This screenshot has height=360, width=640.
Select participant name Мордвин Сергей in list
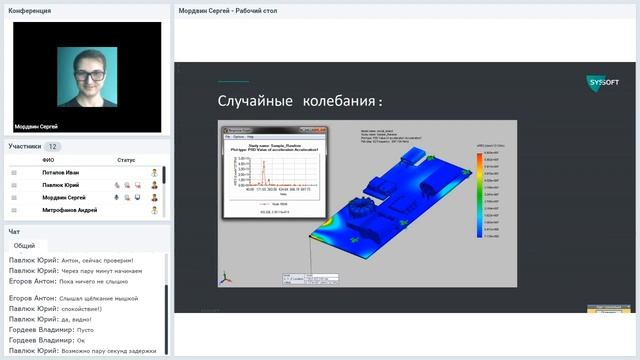point(64,198)
